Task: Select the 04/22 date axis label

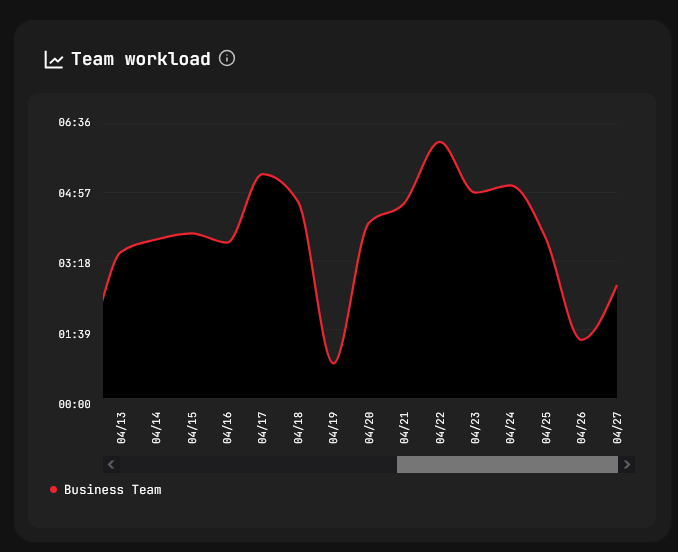Action: [440, 427]
